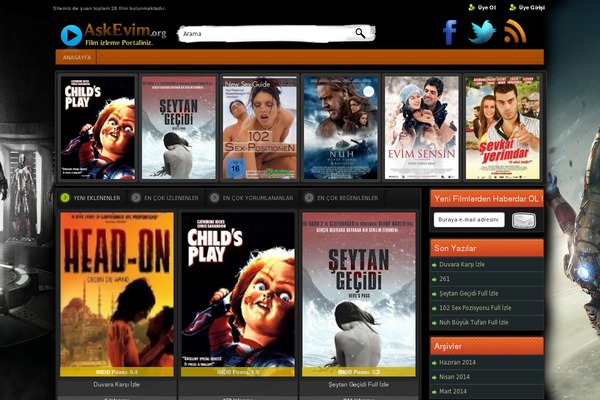Screen dimensions: 600x400
Task: Open the Anasayfa menu item
Action: 77,57
